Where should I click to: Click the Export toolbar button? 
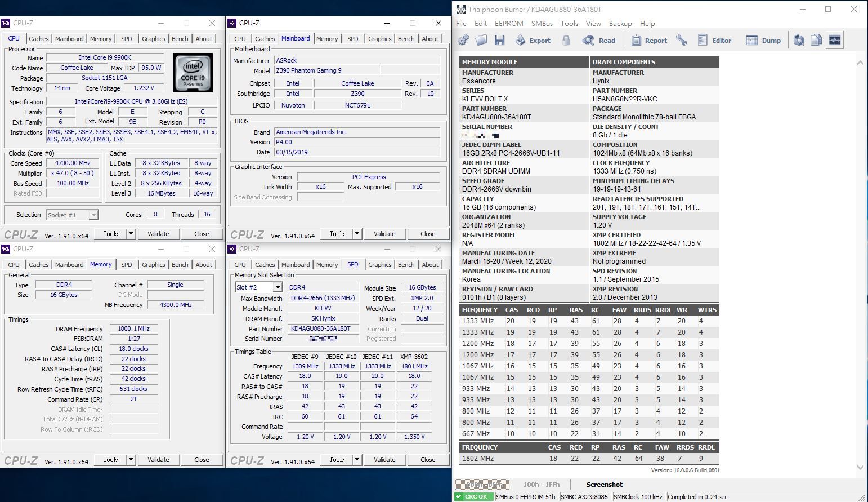(x=533, y=40)
